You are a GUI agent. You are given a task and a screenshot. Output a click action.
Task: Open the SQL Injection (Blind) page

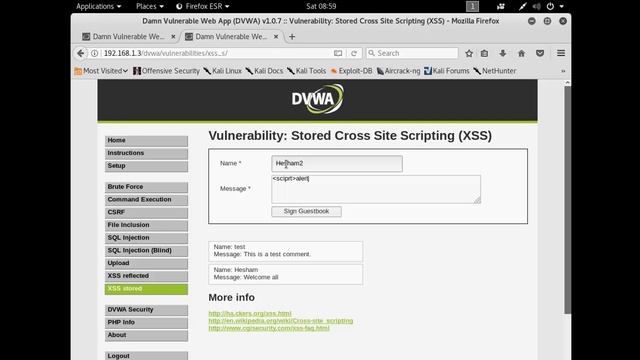pos(146,251)
